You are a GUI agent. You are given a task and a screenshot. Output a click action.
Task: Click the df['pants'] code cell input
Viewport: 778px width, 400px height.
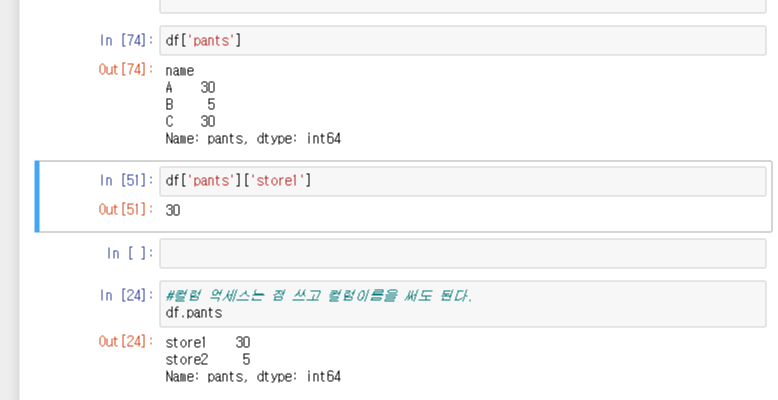point(462,41)
